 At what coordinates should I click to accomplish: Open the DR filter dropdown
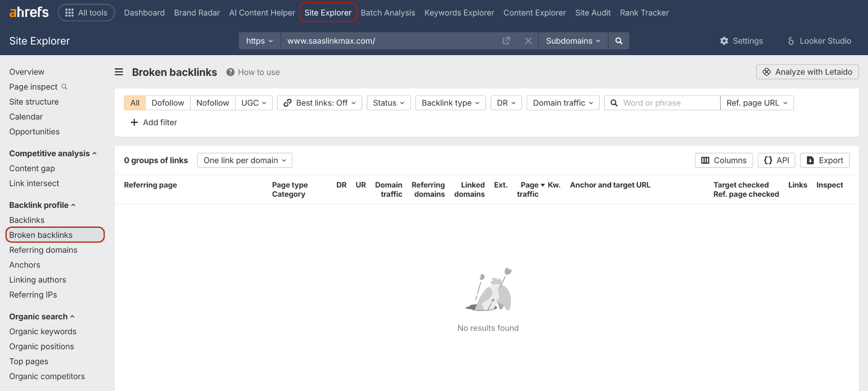[506, 103]
